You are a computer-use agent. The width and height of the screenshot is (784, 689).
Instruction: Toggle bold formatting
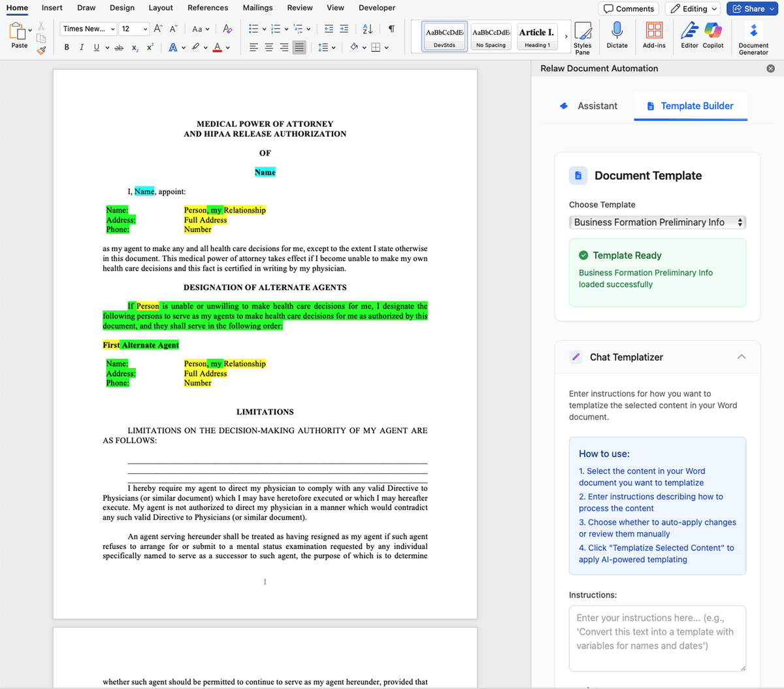point(67,47)
